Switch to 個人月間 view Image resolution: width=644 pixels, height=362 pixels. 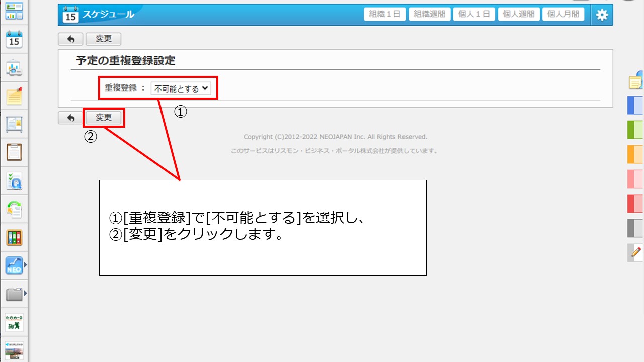pyautogui.click(x=563, y=14)
